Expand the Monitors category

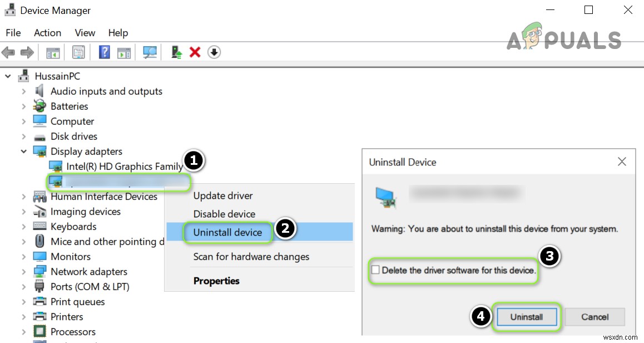tap(23, 256)
